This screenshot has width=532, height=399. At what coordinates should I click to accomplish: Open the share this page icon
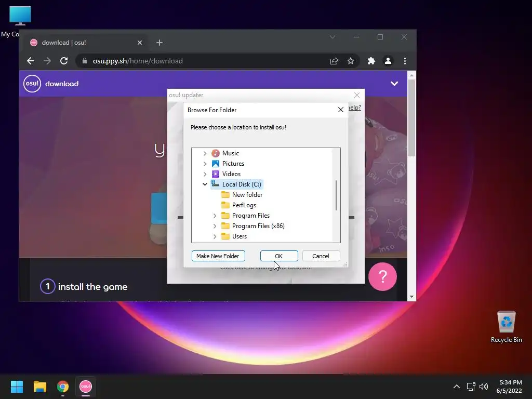pyautogui.click(x=334, y=61)
